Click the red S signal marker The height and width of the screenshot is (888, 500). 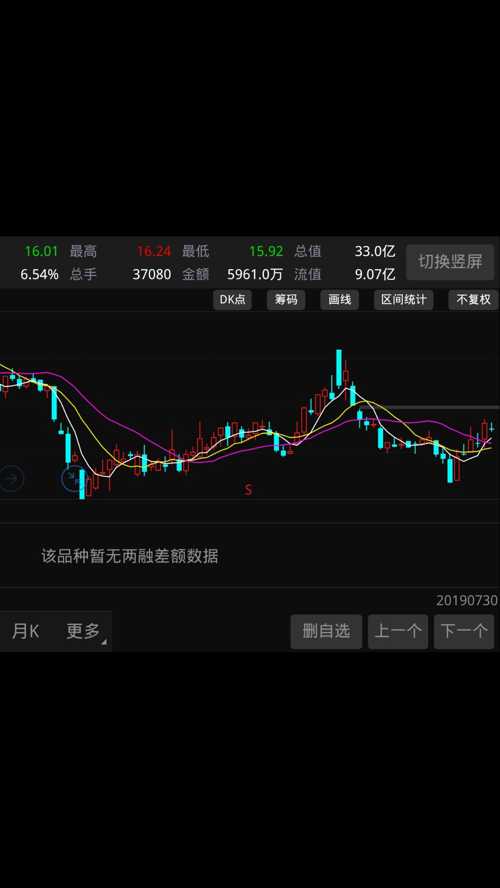tap(248, 490)
